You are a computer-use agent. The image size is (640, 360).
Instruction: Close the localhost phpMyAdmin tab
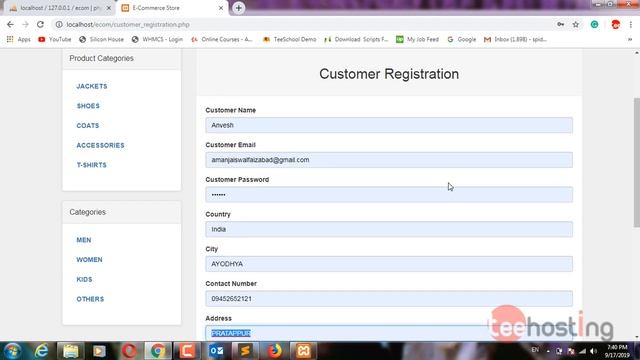109,8
